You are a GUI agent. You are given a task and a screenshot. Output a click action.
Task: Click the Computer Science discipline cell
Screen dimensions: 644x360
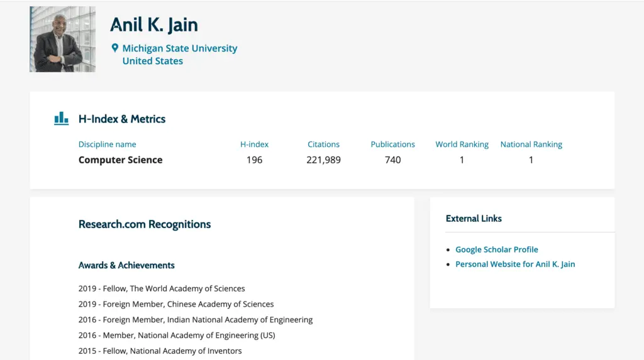pyautogui.click(x=120, y=160)
